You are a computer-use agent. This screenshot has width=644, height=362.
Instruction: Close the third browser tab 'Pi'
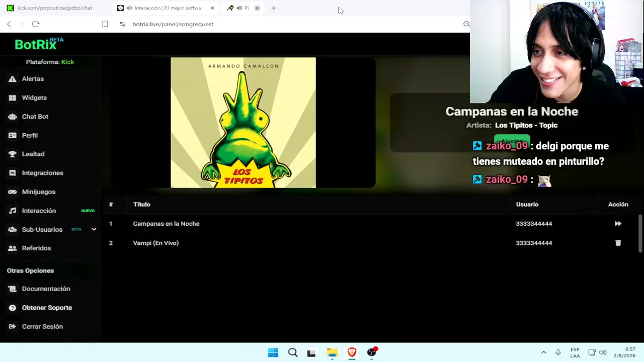(257, 8)
